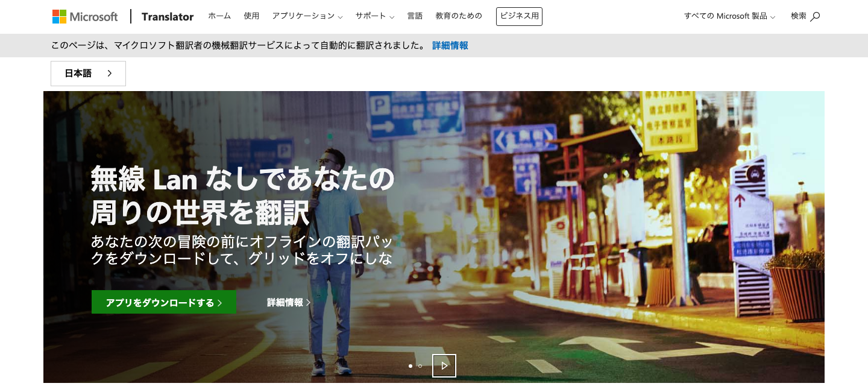The image size is (868, 392).
Task: Open the ホーム nav item
Action: click(x=219, y=16)
